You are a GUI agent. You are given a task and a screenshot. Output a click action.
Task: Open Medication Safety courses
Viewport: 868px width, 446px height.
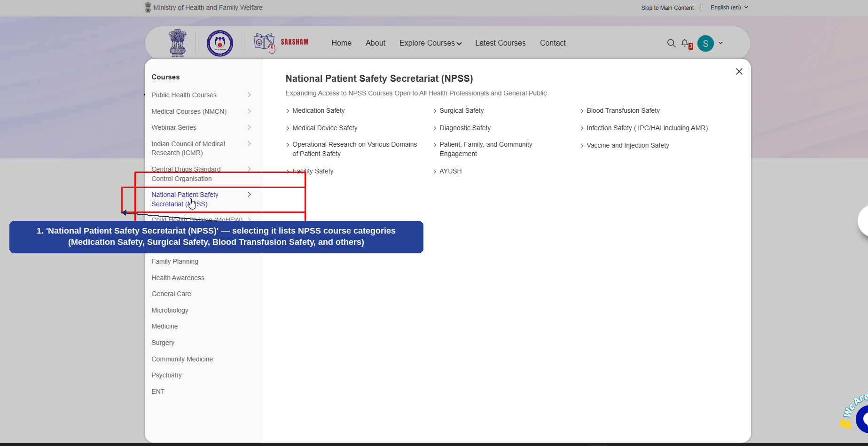click(x=318, y=110)
